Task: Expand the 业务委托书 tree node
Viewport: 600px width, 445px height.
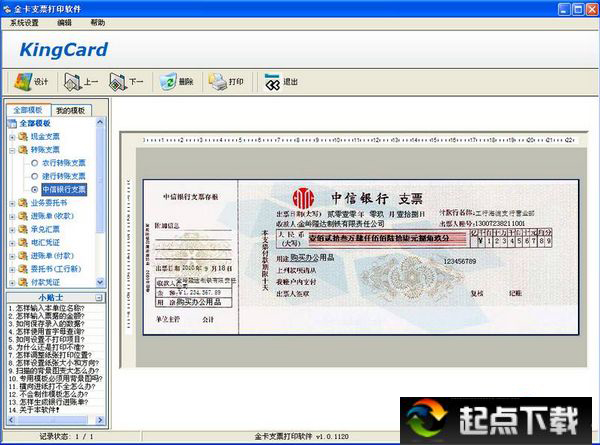Action: point(12,203)
